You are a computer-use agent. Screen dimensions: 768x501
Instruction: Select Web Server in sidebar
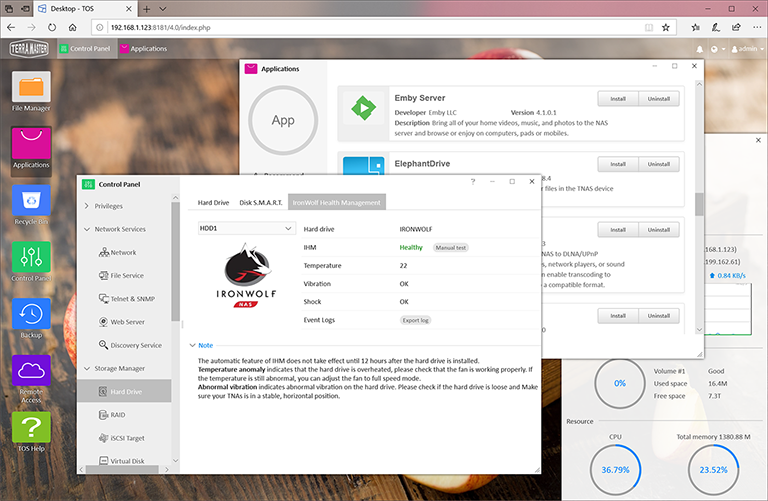[x=121, y=322]
